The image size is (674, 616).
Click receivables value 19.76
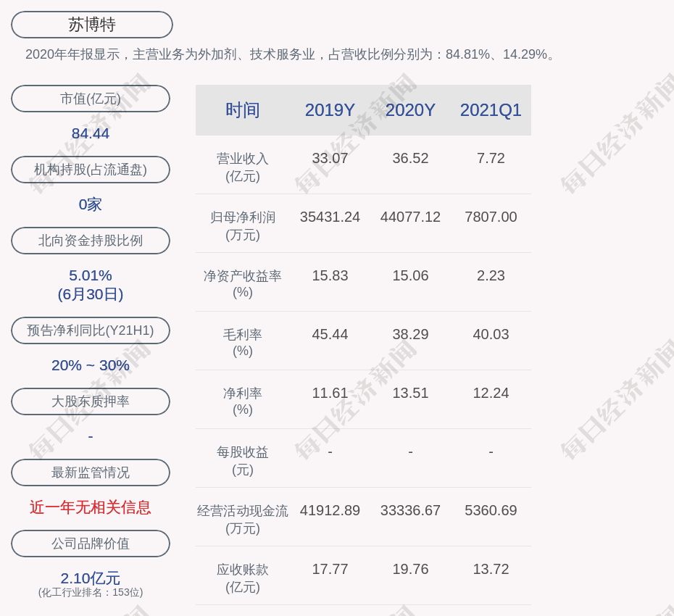(x=410, y=569)
